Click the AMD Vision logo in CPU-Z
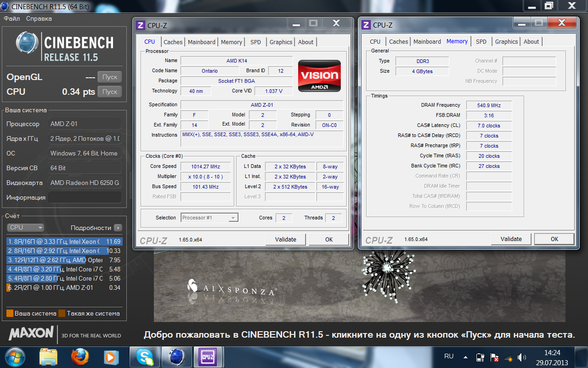588x368 pixels. [x=320, y=76]
